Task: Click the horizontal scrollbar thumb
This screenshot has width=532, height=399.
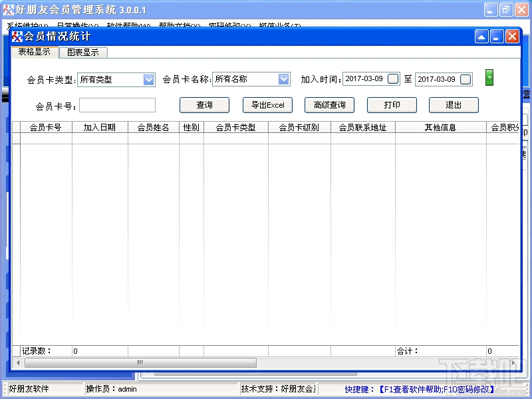Action: [x=140, y=362]
